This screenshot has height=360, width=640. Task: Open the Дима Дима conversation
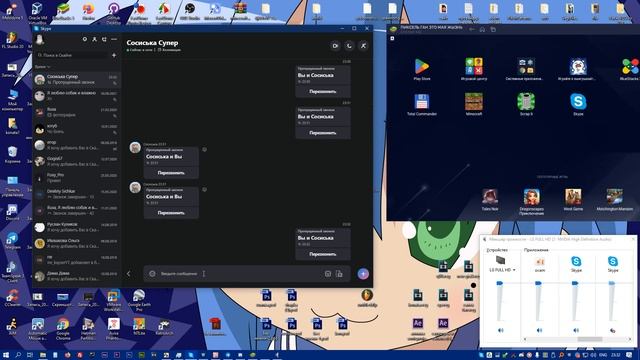[x=76, y=276]
